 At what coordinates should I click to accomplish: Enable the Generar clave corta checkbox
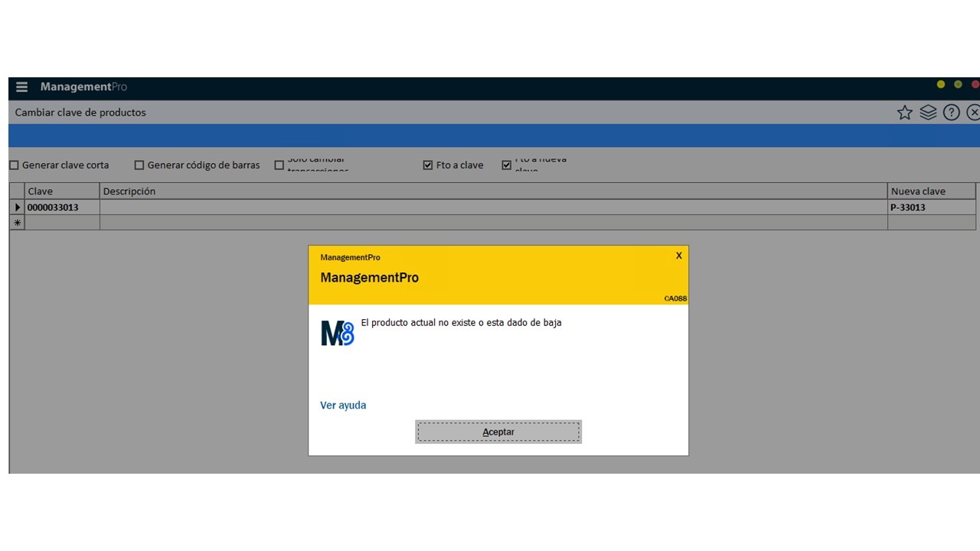pos(14,165)
